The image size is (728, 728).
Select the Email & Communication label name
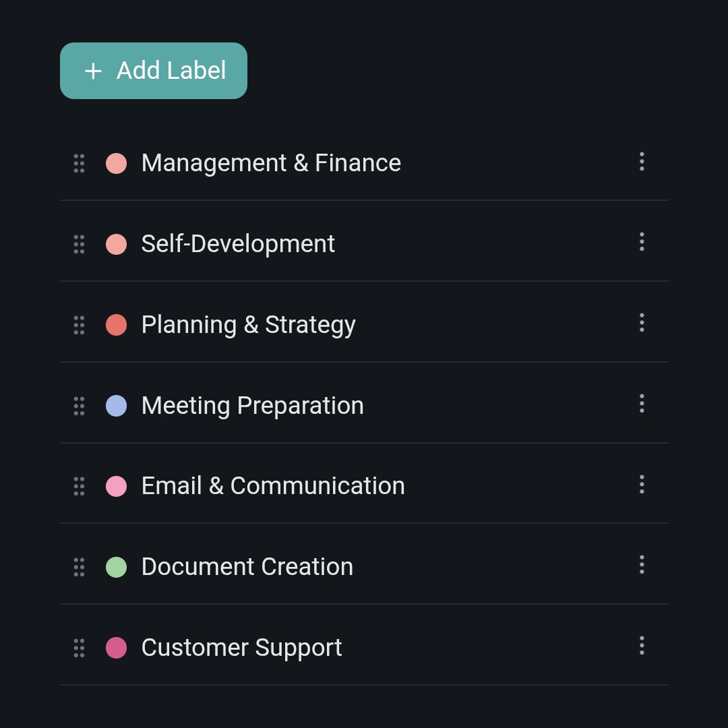[273, 486]
